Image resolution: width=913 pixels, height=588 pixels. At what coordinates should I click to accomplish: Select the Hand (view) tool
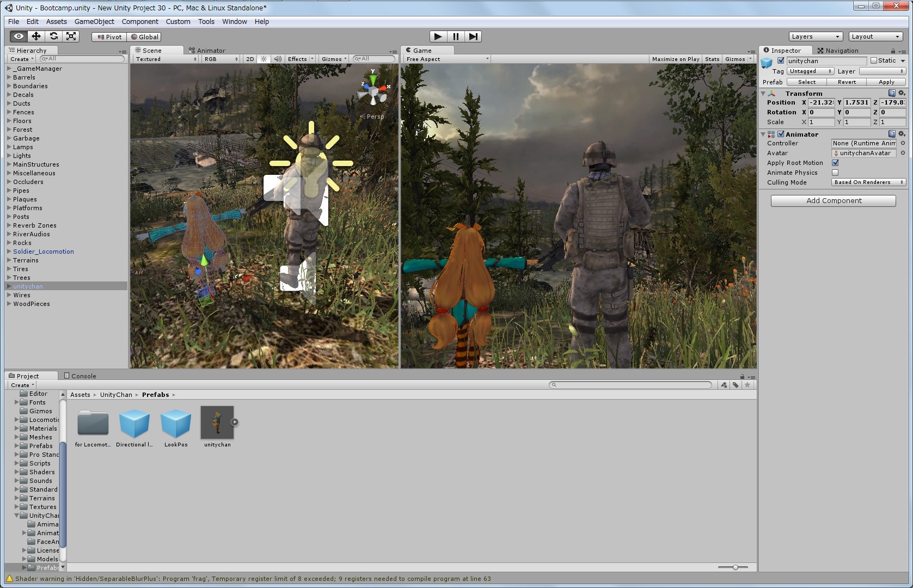19,36
